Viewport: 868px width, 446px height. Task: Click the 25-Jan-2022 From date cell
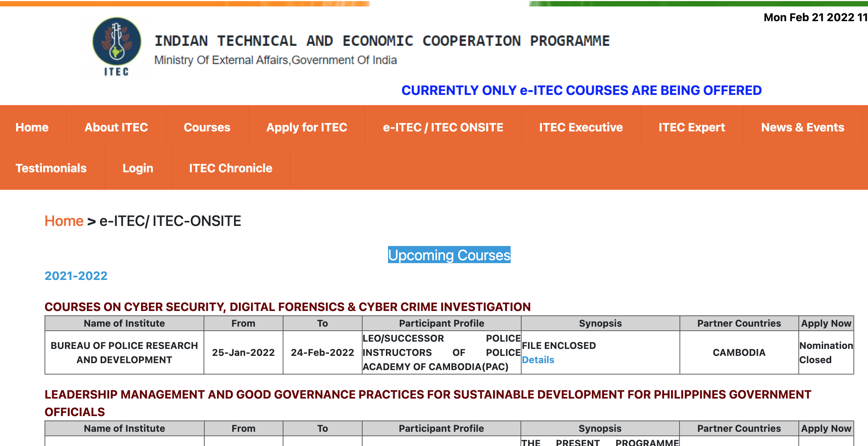click(x=243, y=353)
